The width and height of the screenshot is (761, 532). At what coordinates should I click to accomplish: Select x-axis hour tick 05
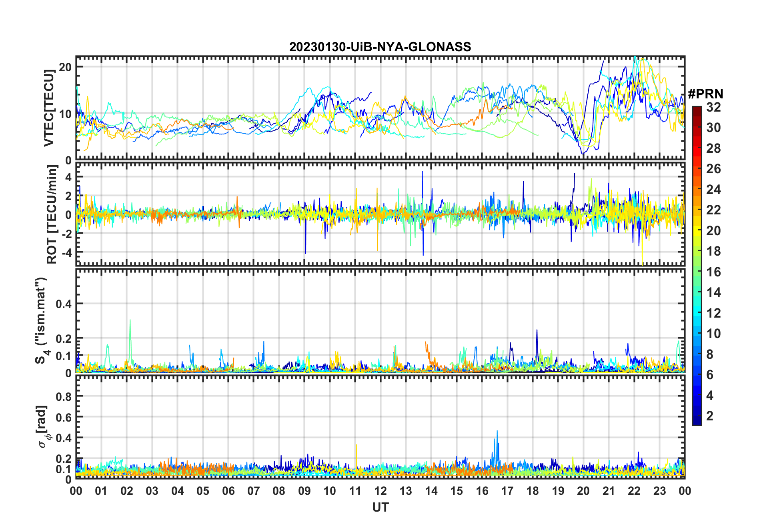click(203, 491)
